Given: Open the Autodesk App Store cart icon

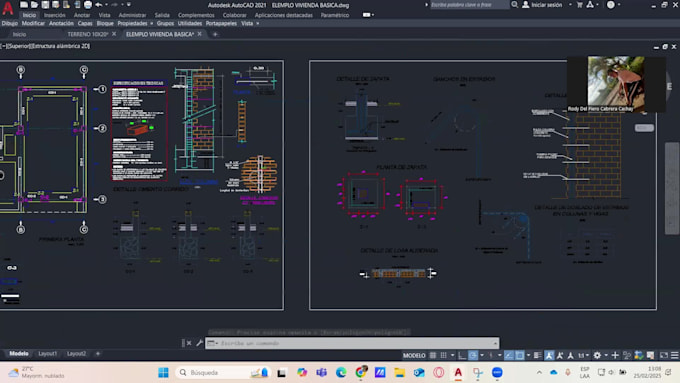Looking at the screenshot, I should coord(579,5).
